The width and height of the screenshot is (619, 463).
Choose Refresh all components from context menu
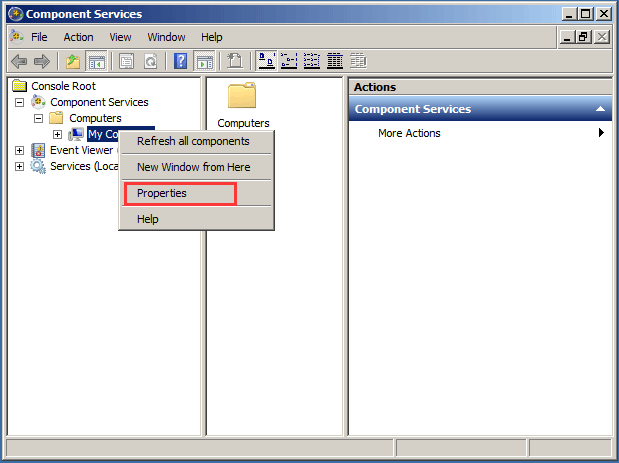point(196,141)
